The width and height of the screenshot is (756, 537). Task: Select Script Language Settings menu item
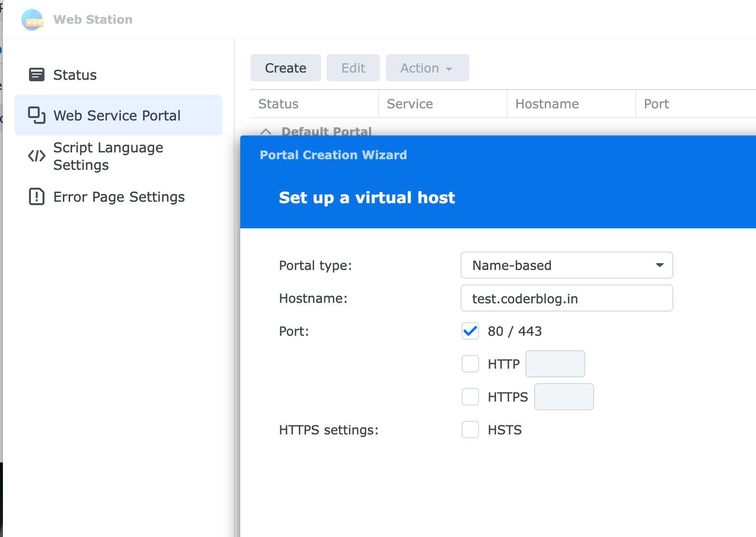click(108, 156)
